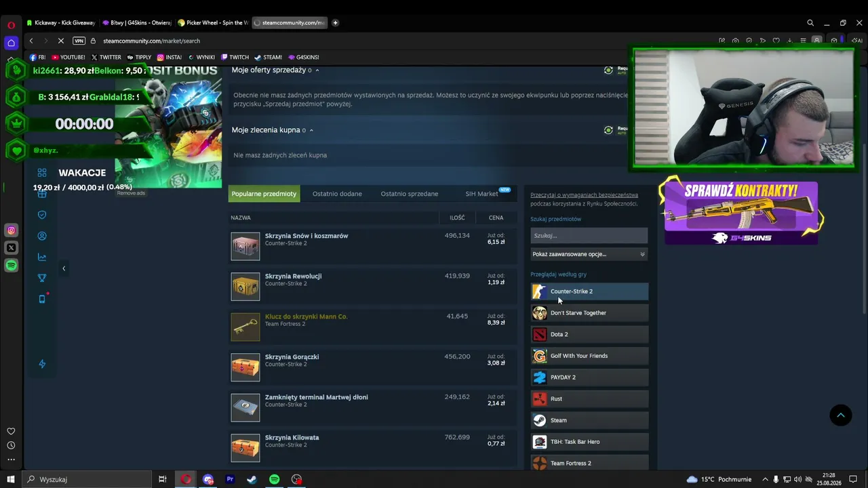Image resolution: width=868 pixels, height=488 pixels.
Task: Open the TWITCH bookmark
Action: pyautogui.click(x=235, y=58)
